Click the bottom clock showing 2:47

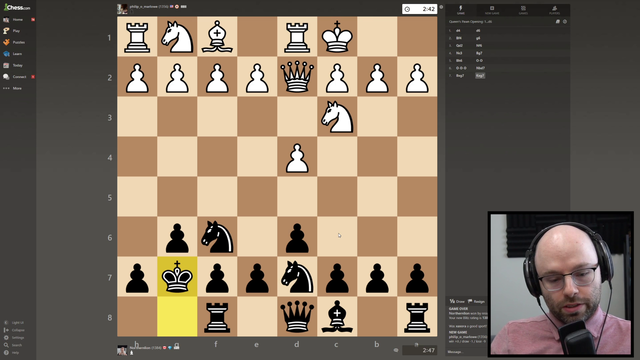tap(419, 350)
